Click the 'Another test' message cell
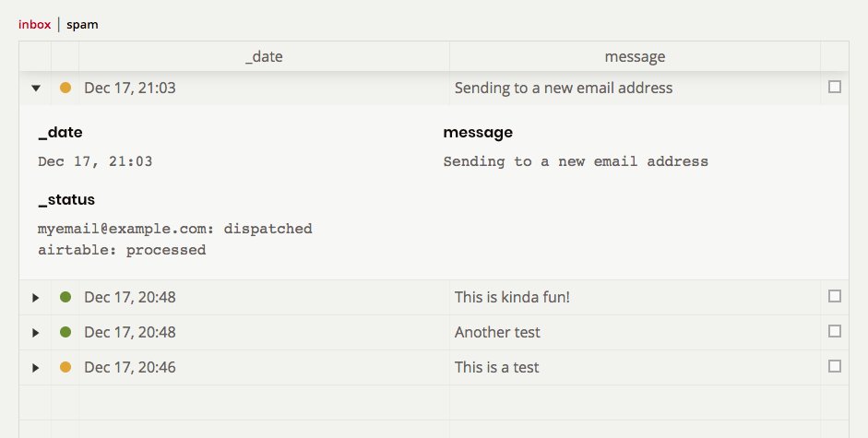The width and height of the screenshot is (868, 438). tap(497, 332)
